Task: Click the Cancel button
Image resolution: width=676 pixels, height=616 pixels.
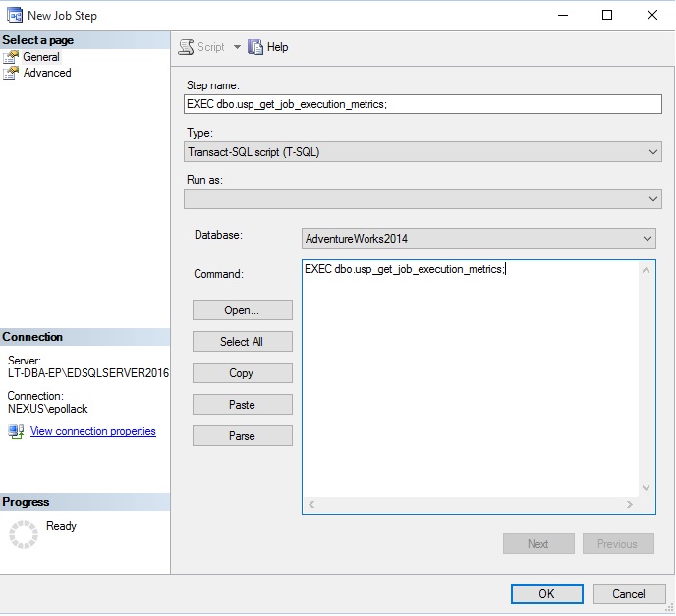Action: [629, 594]
